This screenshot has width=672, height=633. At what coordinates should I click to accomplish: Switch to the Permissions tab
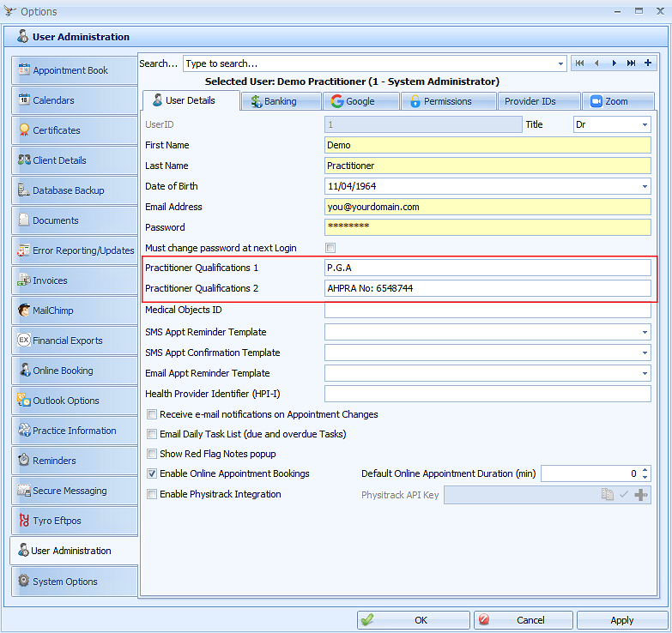click(x=449, y=101)
